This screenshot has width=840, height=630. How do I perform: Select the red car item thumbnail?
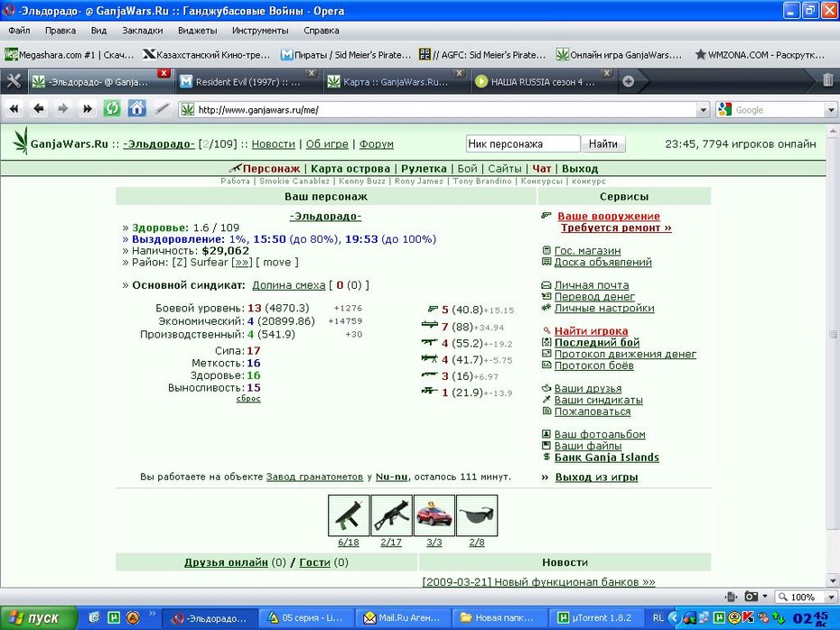(434, 515)
